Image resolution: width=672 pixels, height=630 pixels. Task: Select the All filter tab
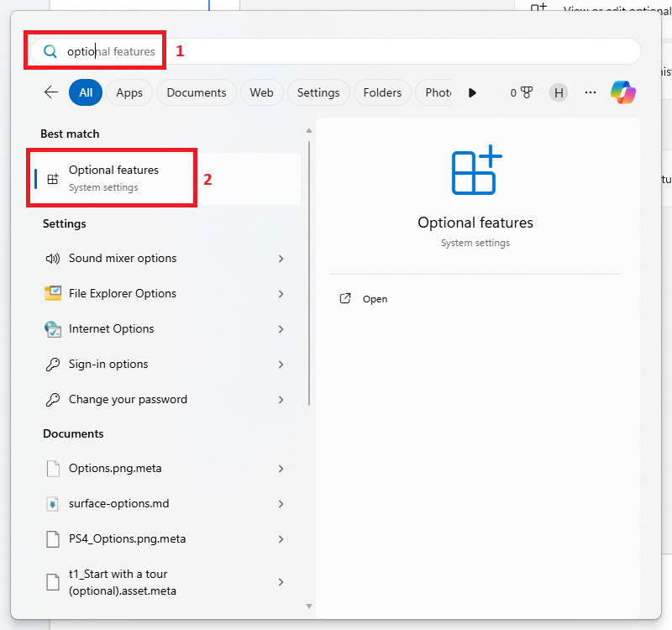pyautogui.click(x=86, y=92)
